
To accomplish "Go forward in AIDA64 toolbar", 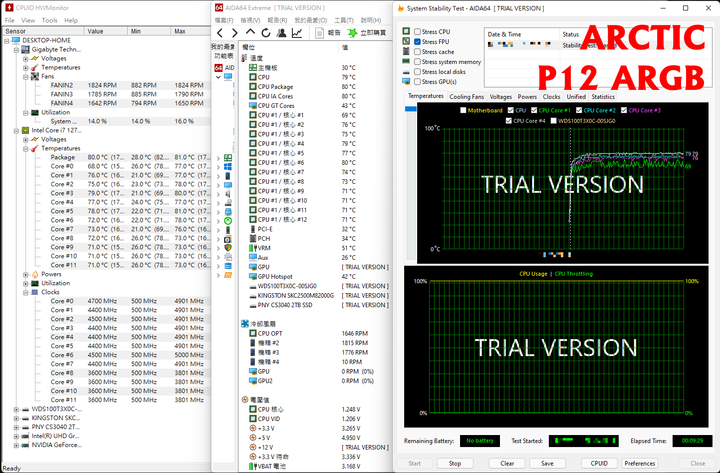I will [x=235, y=33].
